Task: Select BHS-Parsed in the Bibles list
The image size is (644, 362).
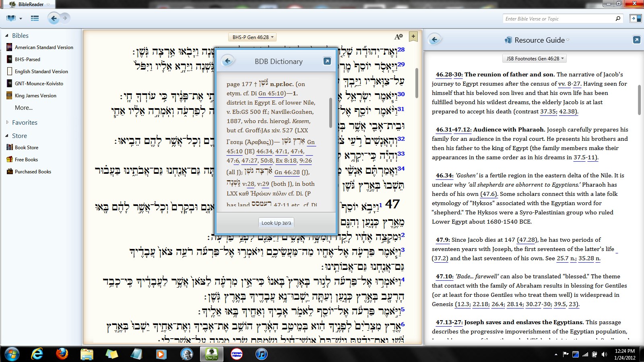Action: (27, 59)
